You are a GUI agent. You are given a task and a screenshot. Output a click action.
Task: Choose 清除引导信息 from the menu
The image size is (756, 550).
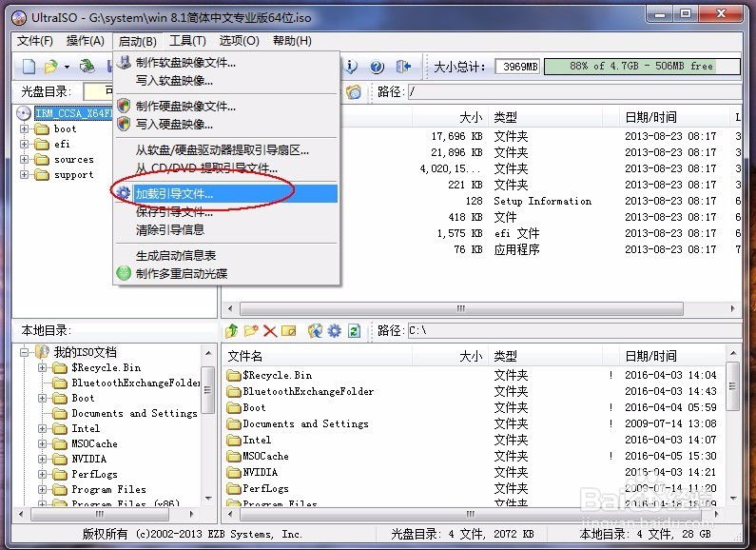[x=225, y=229]
